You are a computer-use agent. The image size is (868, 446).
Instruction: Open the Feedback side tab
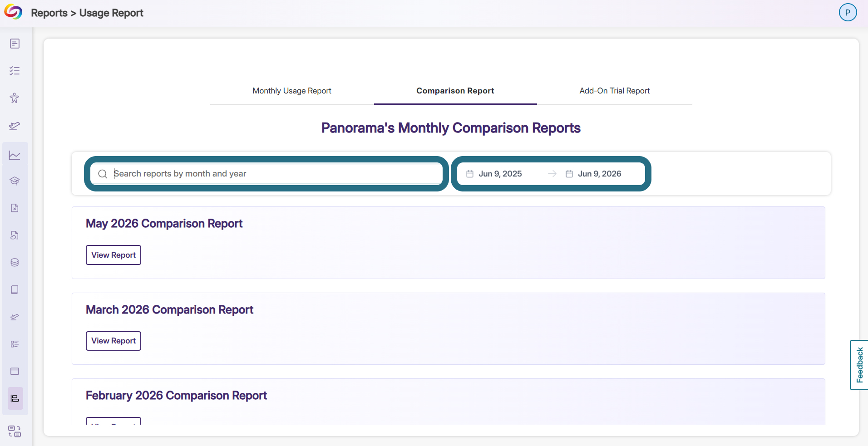pyautogui.click(x=859, y=365)
